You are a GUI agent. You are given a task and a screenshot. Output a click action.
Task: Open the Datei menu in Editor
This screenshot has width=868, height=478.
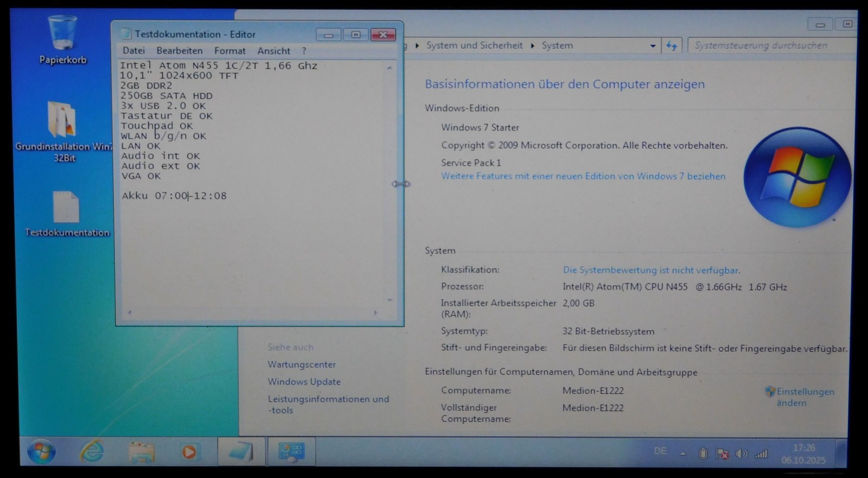(133, 50)
